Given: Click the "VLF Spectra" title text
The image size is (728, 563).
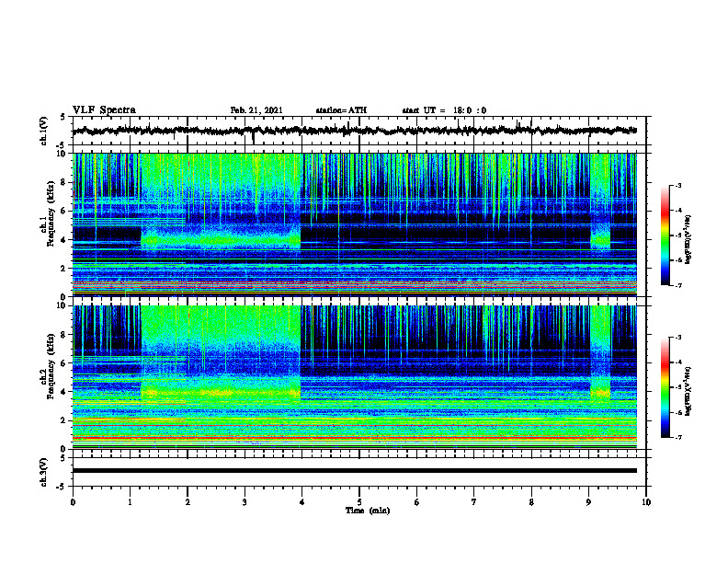Looking at the screenshot, I should [104, 110].
